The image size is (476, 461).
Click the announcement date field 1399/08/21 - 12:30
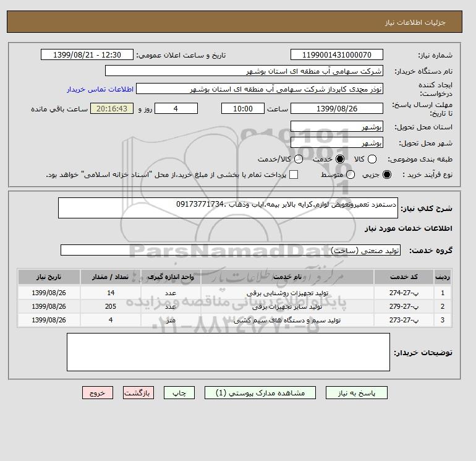tap(87, 54)
